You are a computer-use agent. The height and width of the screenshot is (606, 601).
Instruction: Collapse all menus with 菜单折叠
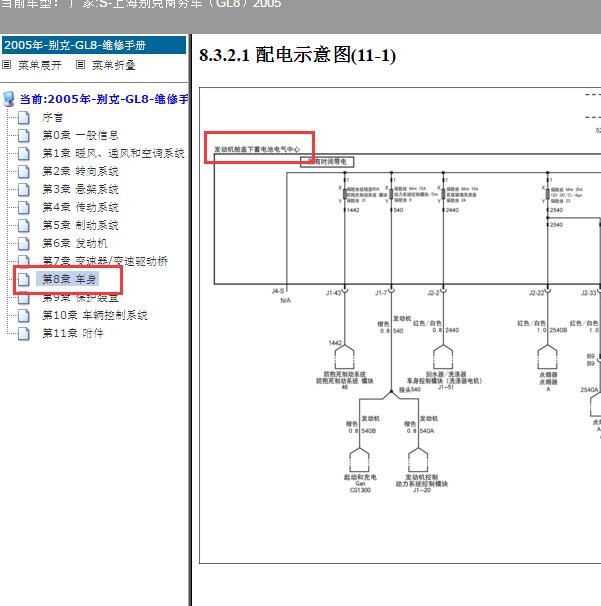[114, 65]
